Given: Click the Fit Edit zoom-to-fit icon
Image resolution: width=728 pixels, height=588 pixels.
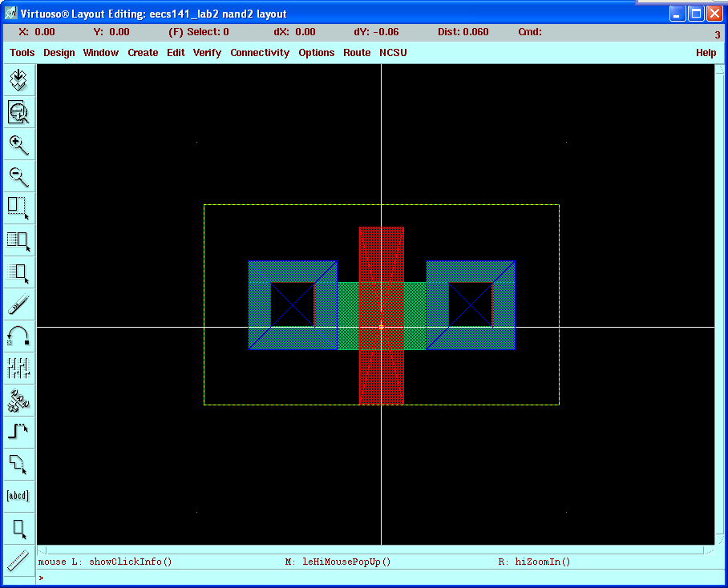Looking at the screenshot, I should [18, 111].
